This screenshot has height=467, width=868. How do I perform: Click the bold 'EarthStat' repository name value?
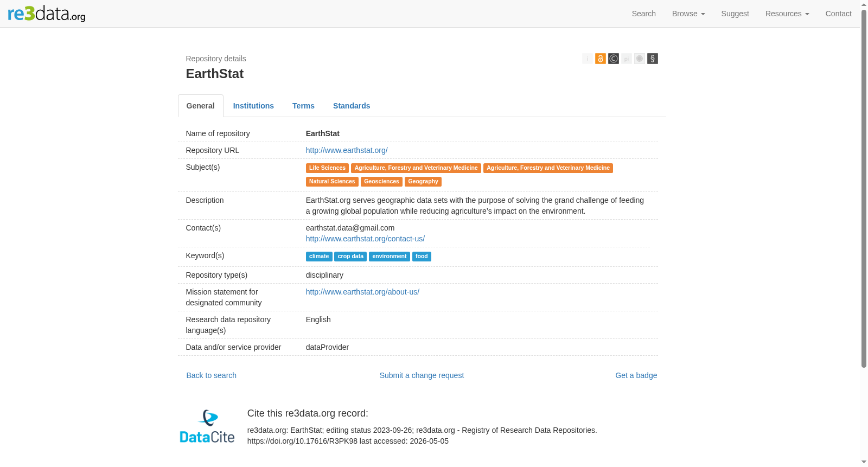pos(323,133)
